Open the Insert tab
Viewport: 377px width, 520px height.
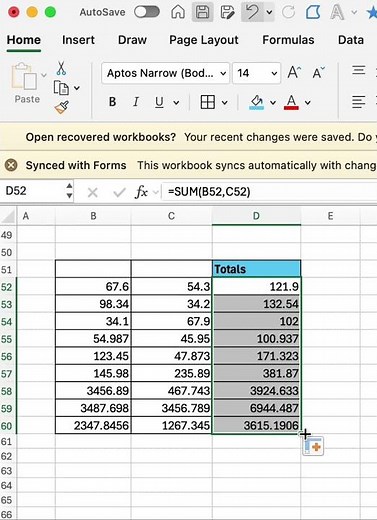(78, 40)
